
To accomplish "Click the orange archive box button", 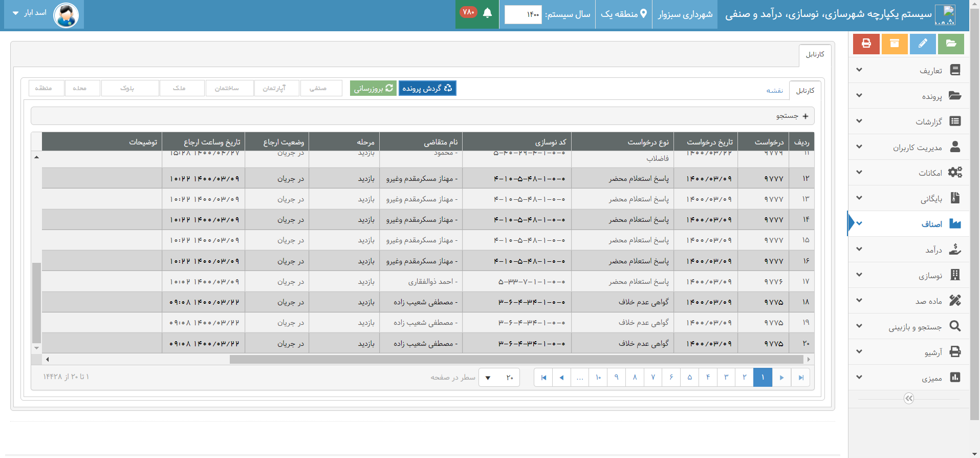I will tap(895, 44).
